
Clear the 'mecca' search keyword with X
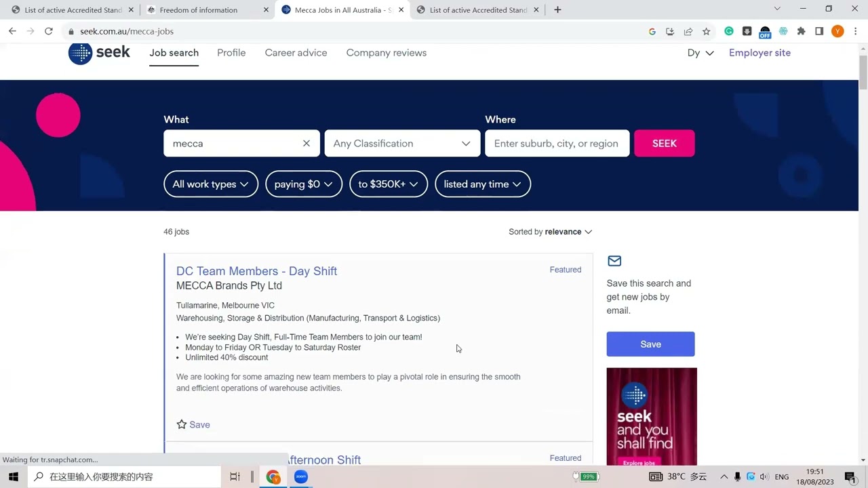307,144
